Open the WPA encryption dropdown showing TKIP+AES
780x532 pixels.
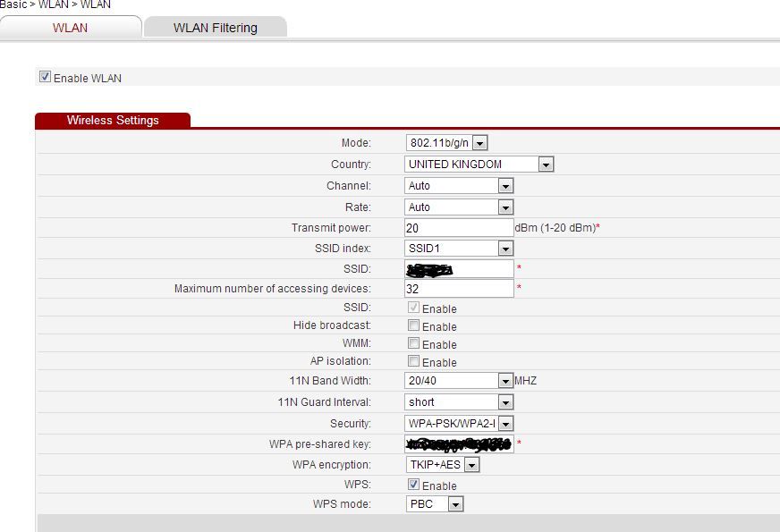[x=443, y=464]
